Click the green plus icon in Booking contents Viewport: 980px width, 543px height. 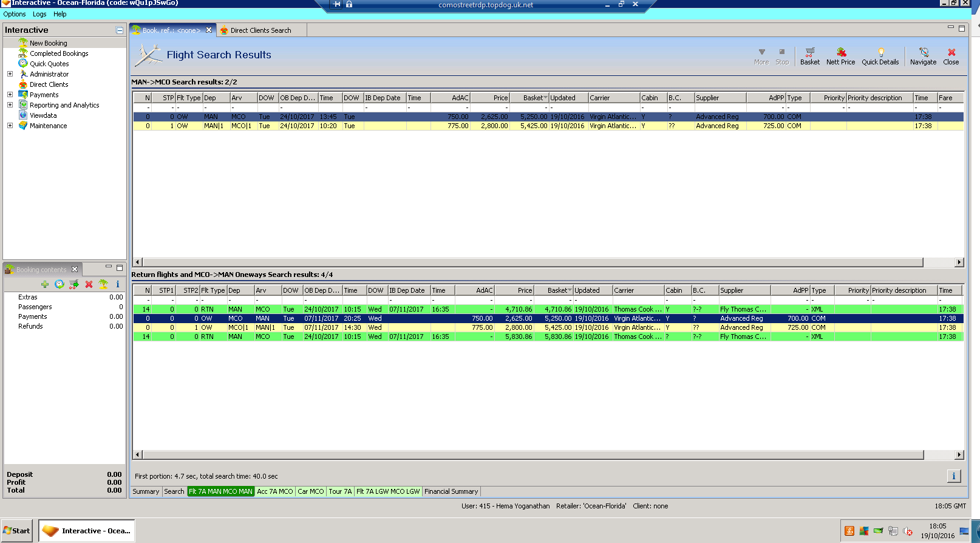[x=45, y=284]
